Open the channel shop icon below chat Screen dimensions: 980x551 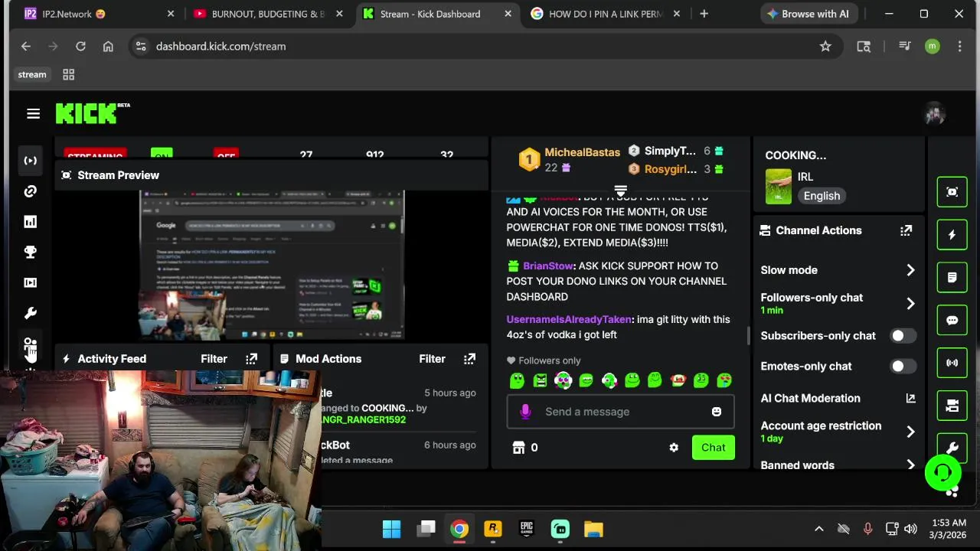click(x=518, y=448)
